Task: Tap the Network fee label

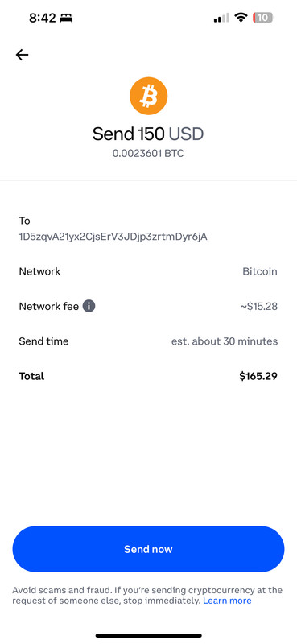Action: click(49, 307)
